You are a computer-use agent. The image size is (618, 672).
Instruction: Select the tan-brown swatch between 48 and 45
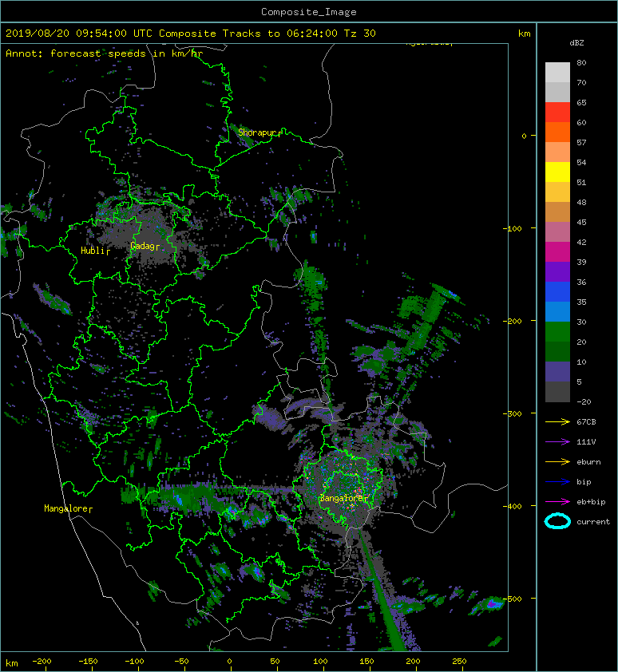tap(557, 212)
